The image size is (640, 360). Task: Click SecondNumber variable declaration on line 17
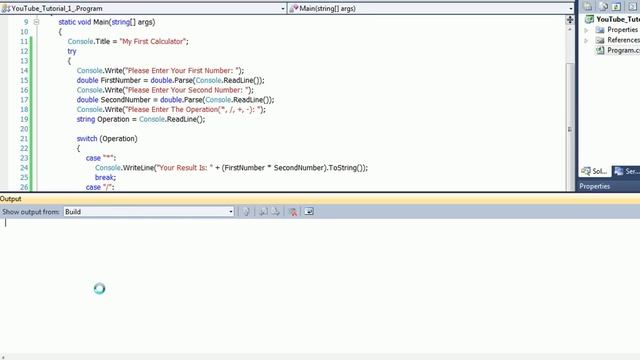(x=125, y=100)
